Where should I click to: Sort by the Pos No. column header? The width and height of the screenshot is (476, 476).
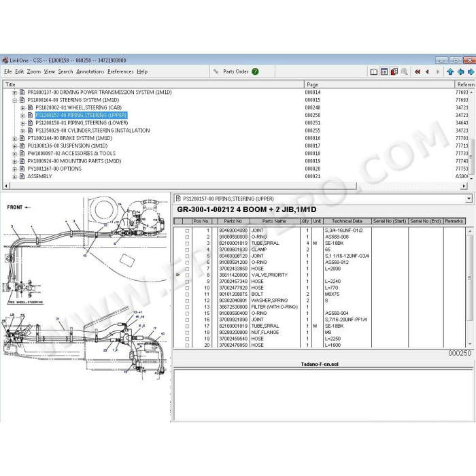pyautogui.click(x=201, y=221)
